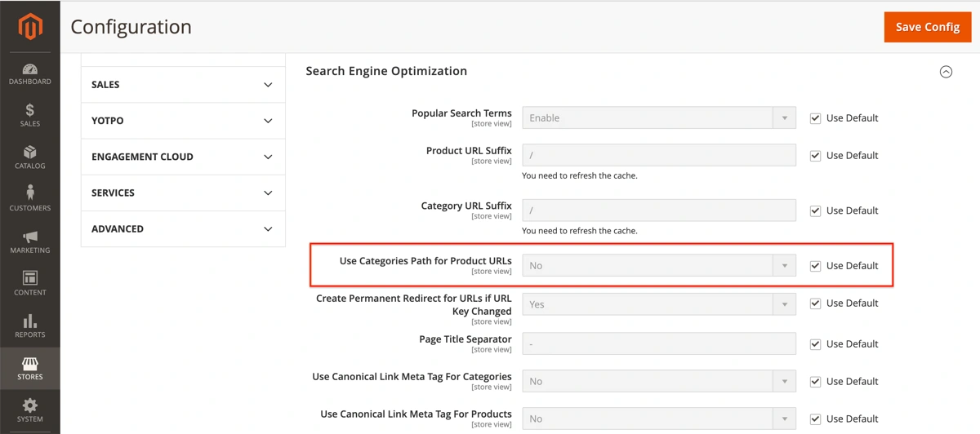Uncheck Use Default for Popular Search Terms

click(815, 118)
